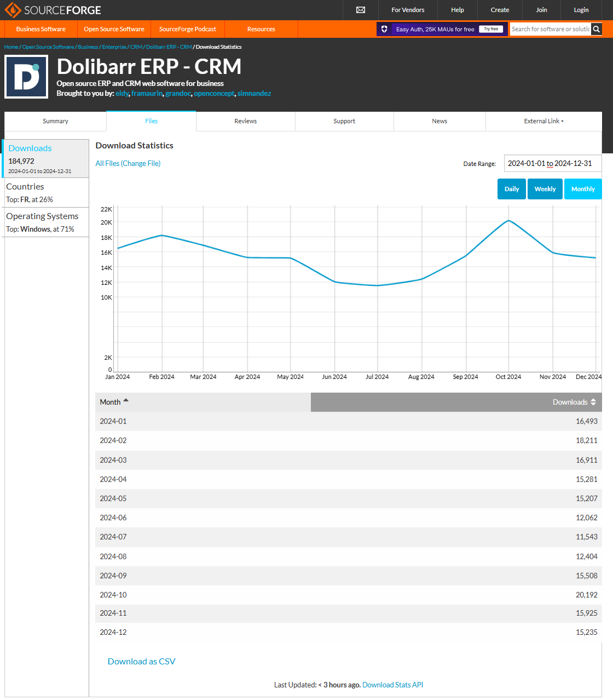
Task: Click Dolibarr ERP - CRM breadcrumb
Action: point(169,47)
